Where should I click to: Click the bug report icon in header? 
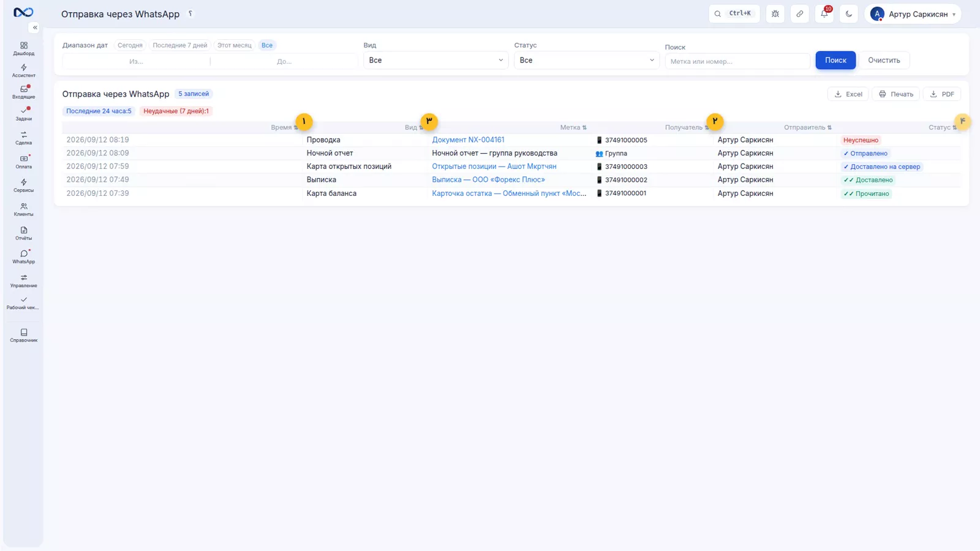pos(775,13)
